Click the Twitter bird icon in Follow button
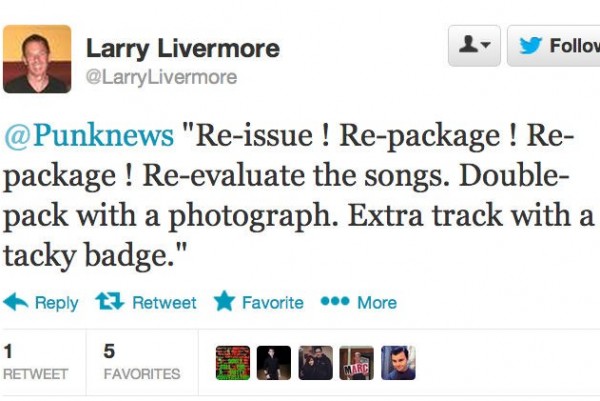This screenshot has width=600, height=401. coord(530,46)
